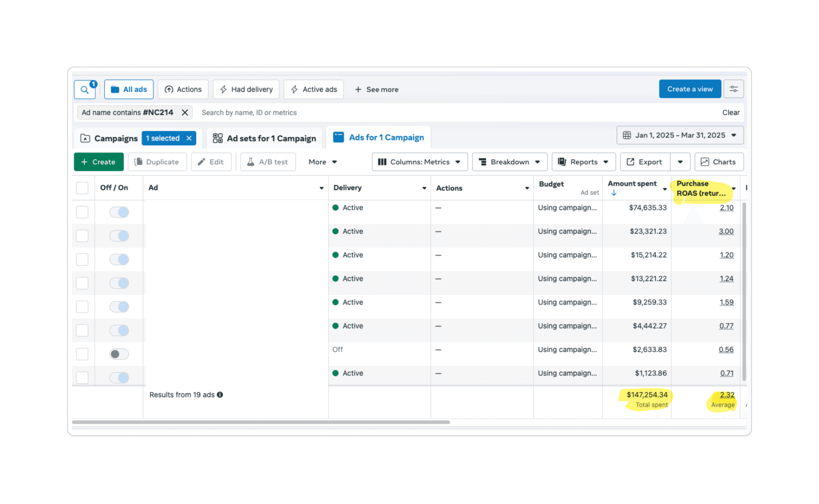
Task: Click the vertical scrollbar beside the ROAS column
Action: [744, 291]
